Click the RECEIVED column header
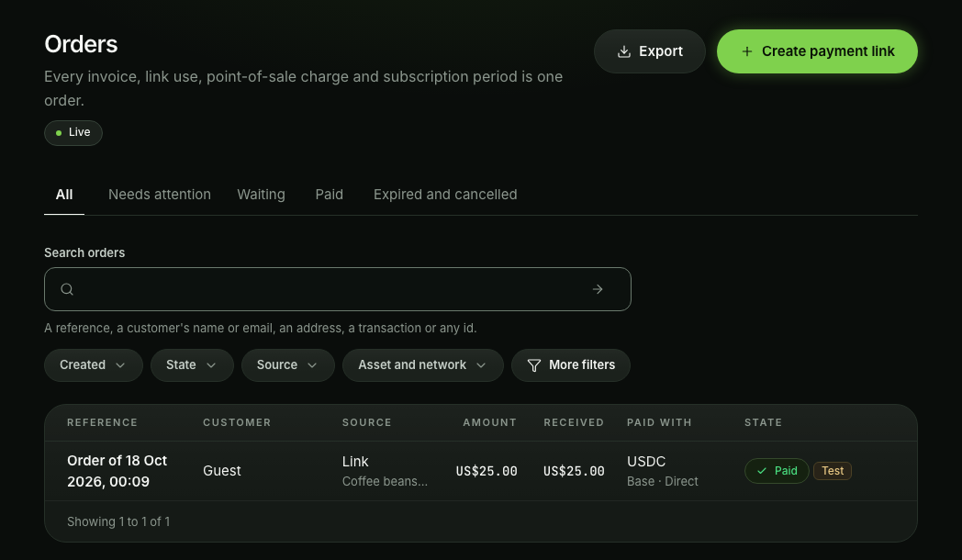This screenshot has height=560, width=962. coord(574,422)
